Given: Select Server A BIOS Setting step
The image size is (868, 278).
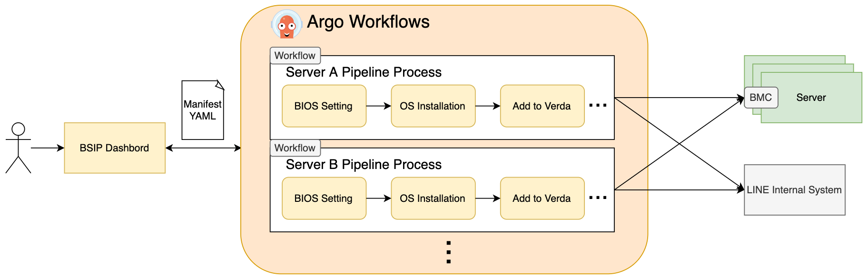Looking at the screenshot, I should coord(324,106).
